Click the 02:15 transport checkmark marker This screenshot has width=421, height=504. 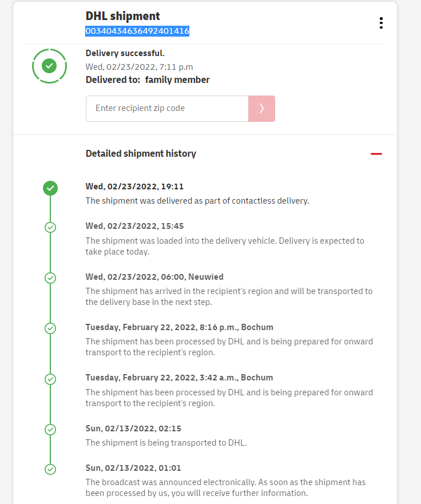(x=50, y=429)
